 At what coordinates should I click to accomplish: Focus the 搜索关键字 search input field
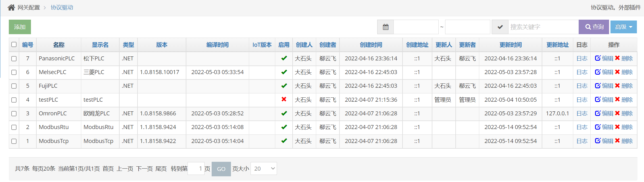click(543, 27)
